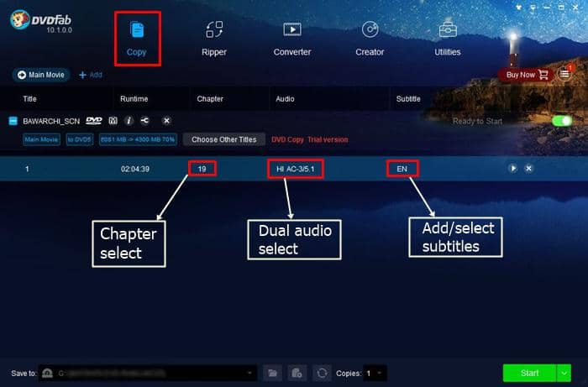Open the chapter selector showing 19
Viewport: 588px width, 387px height.
pos(202,169)
